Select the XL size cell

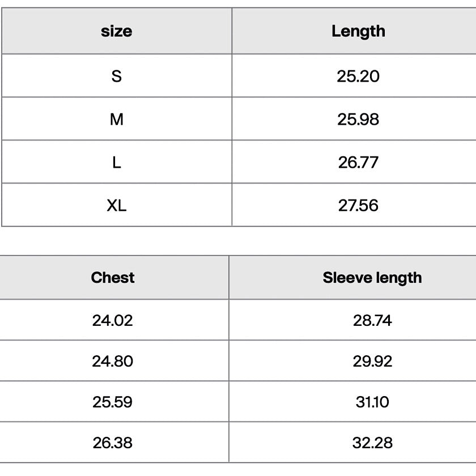117,205
